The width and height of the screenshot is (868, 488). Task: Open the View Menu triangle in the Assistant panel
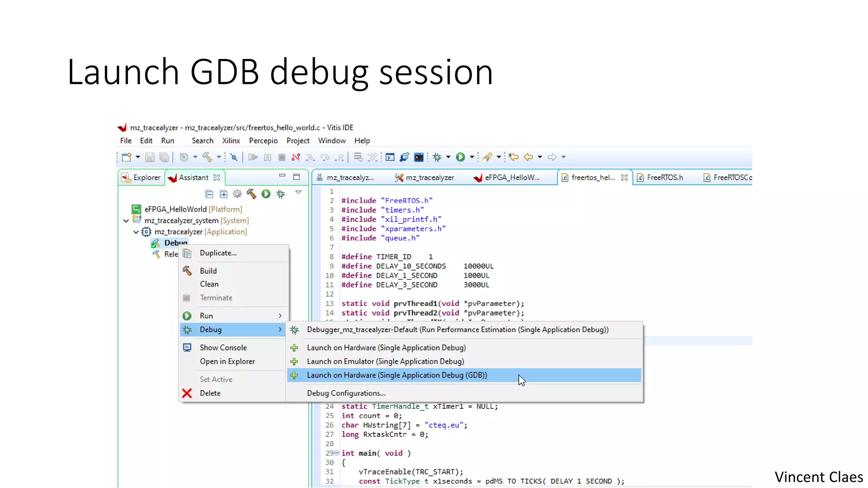point(298,192)
